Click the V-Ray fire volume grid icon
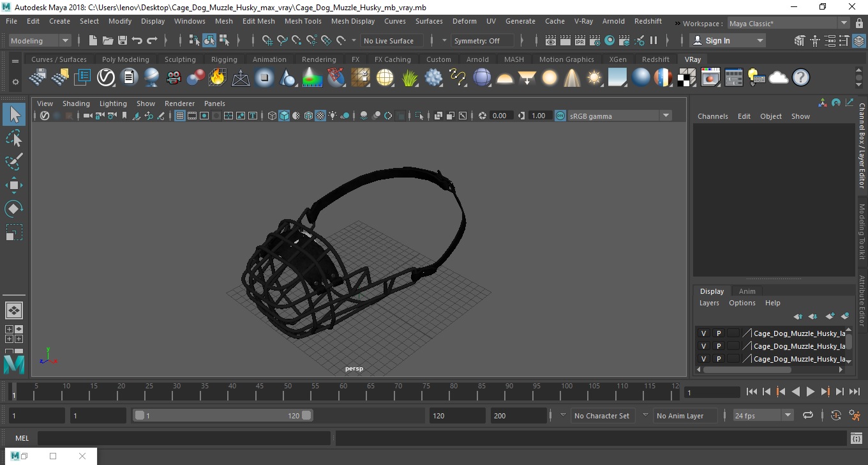868x465 pixels. (218, 78)
